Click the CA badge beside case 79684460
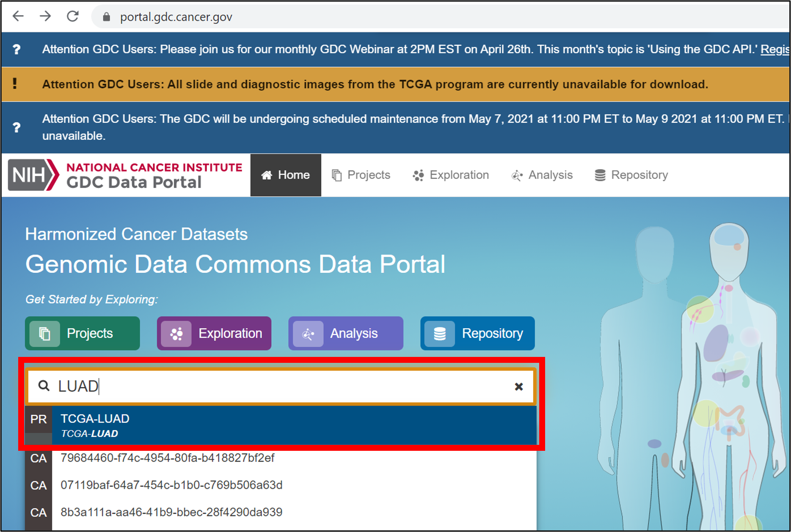791x532 pixels. tap(39, 458)
